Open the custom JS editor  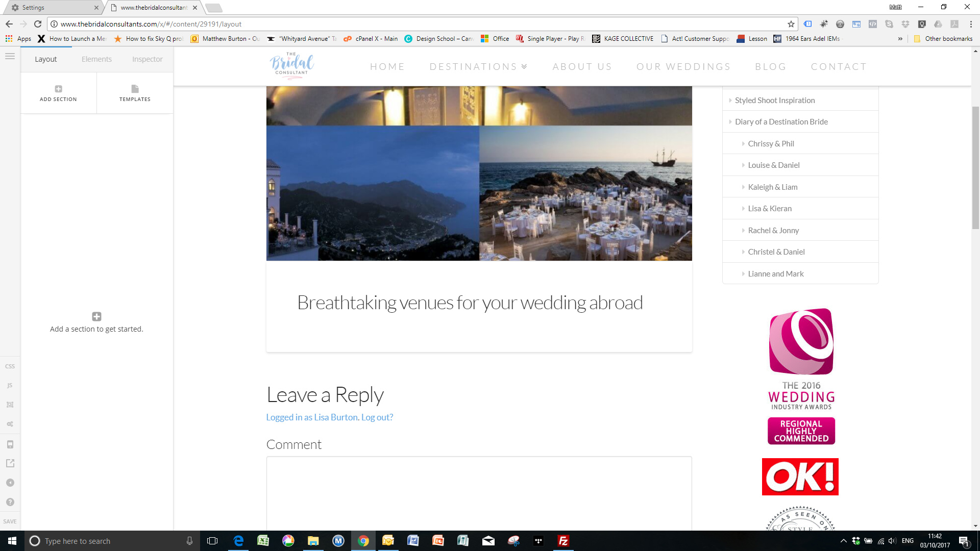click(10, 386)
